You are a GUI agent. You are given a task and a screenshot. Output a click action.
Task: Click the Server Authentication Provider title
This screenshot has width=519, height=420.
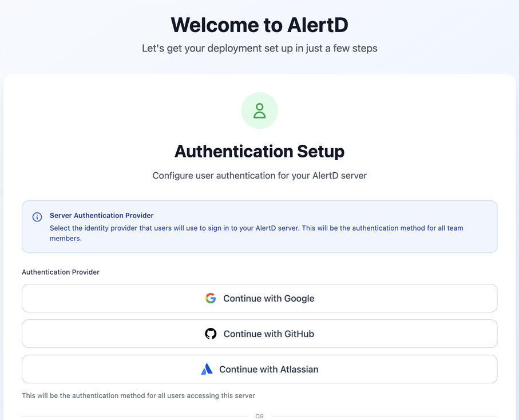click(x=102, y=216)
